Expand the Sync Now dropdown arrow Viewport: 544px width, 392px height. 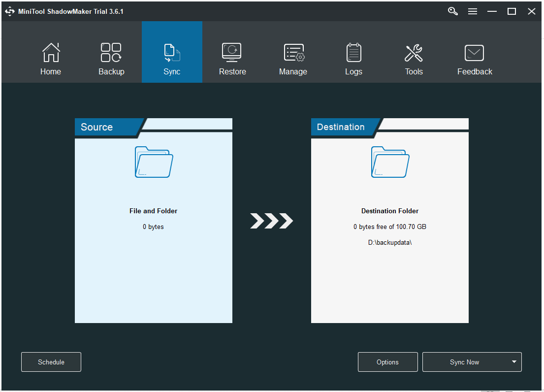tap(513, 362)
